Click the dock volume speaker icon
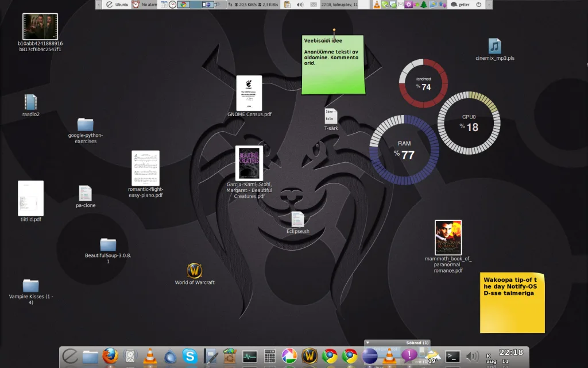 pos(473,356)
